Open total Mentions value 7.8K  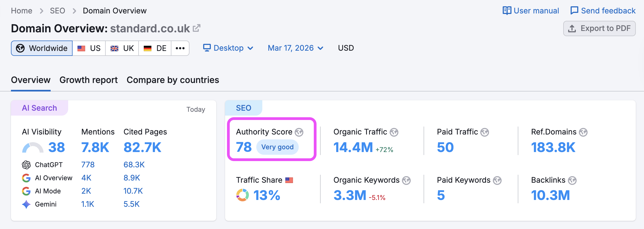point(95,147)
